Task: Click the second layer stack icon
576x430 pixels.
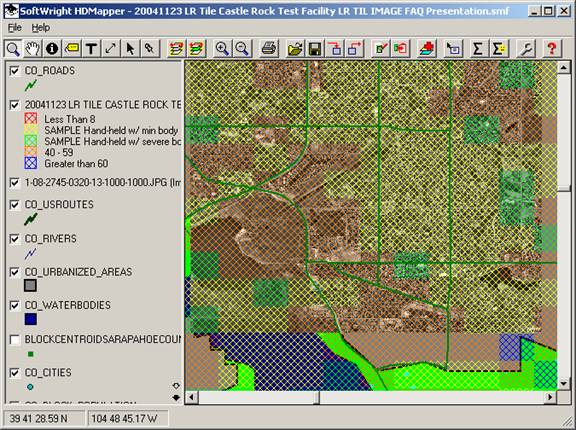Action: pyautogui.click(x=196, y=48)
